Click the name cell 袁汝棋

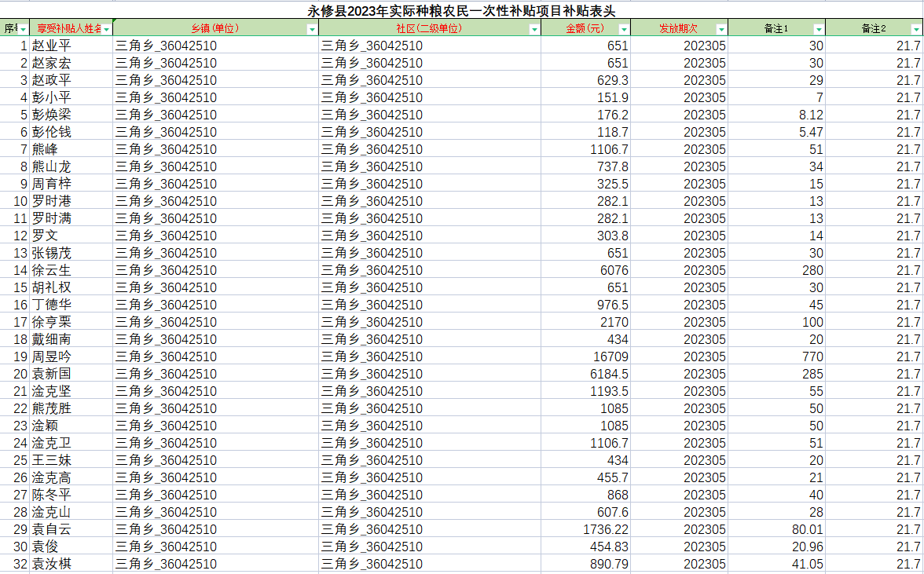52,564
